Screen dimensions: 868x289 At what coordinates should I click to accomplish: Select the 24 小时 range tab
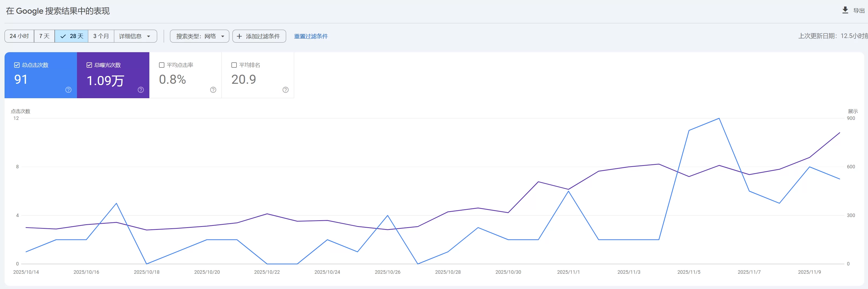[x=19, y=36]
